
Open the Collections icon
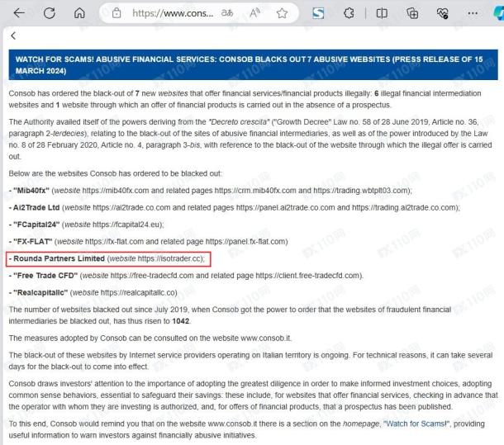[x=412, y=13]
